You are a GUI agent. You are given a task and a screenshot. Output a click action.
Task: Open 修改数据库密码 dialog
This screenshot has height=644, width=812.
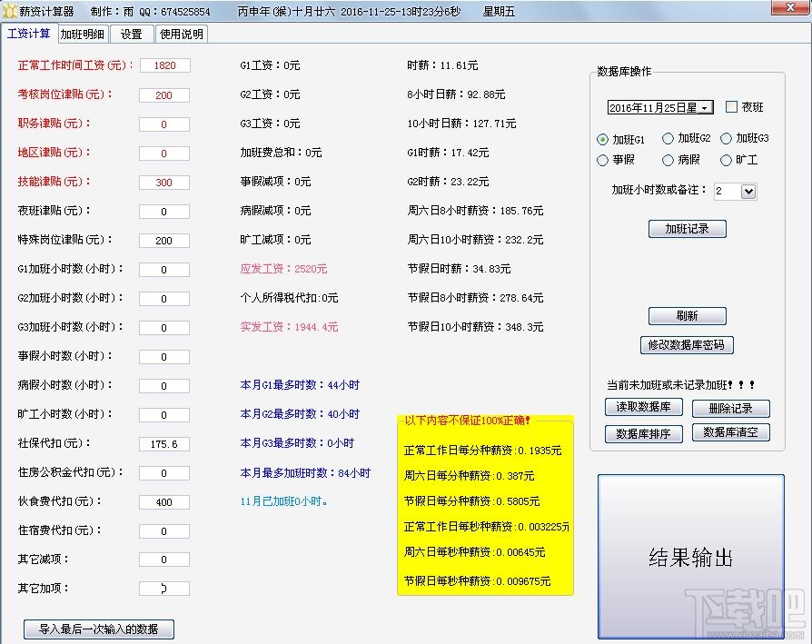pos(687,345)
